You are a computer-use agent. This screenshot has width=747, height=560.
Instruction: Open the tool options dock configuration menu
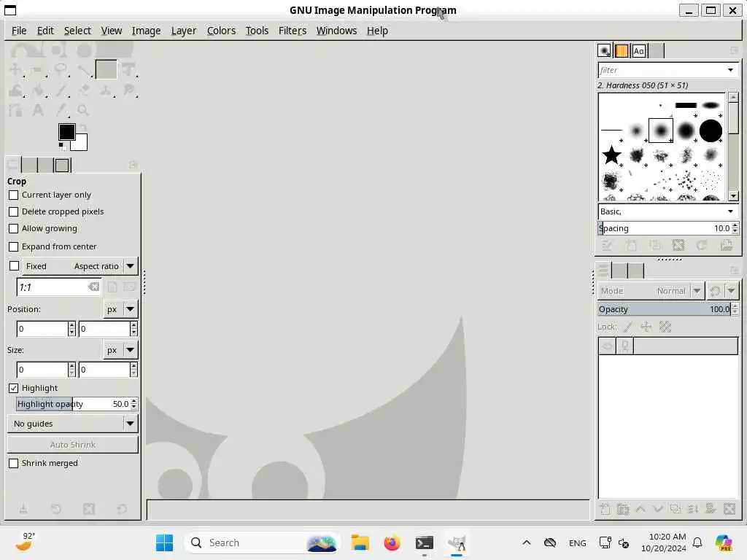(133, 166)
